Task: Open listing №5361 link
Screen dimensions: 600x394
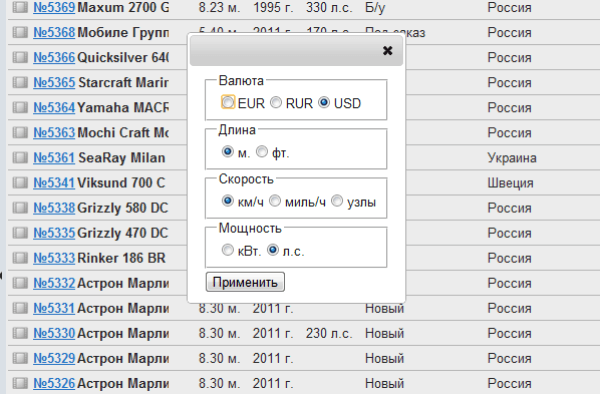Action: (54, 158)
